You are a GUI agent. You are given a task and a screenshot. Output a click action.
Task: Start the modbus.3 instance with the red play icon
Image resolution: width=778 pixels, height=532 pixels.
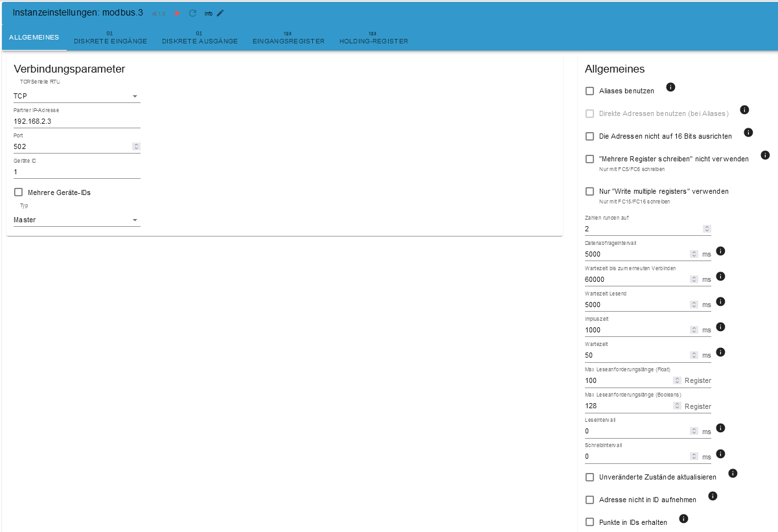177,13
